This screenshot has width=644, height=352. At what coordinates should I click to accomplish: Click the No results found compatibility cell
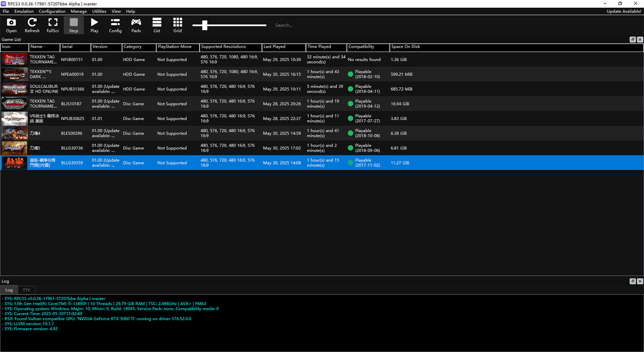point(364,60)
